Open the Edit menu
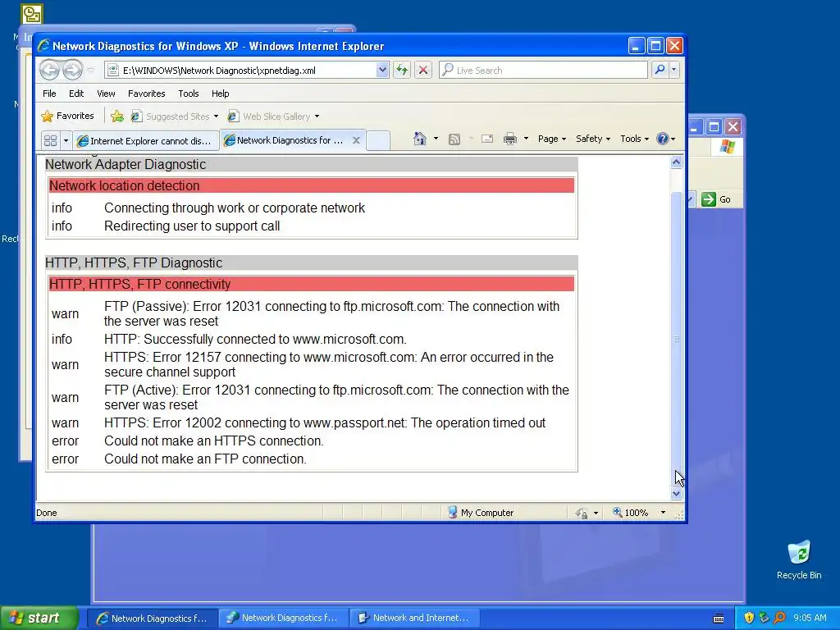 [76, 94]
